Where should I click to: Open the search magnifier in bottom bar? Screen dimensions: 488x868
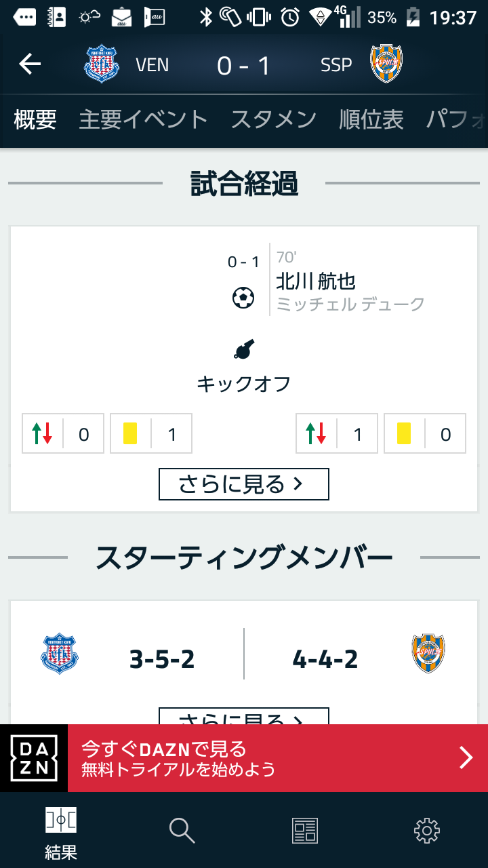click(182, 830)
